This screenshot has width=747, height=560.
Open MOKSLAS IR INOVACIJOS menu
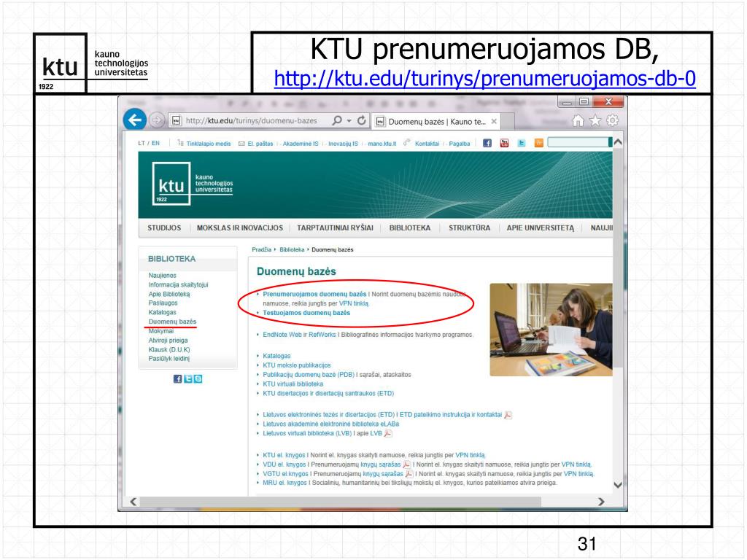pos(239,228)
